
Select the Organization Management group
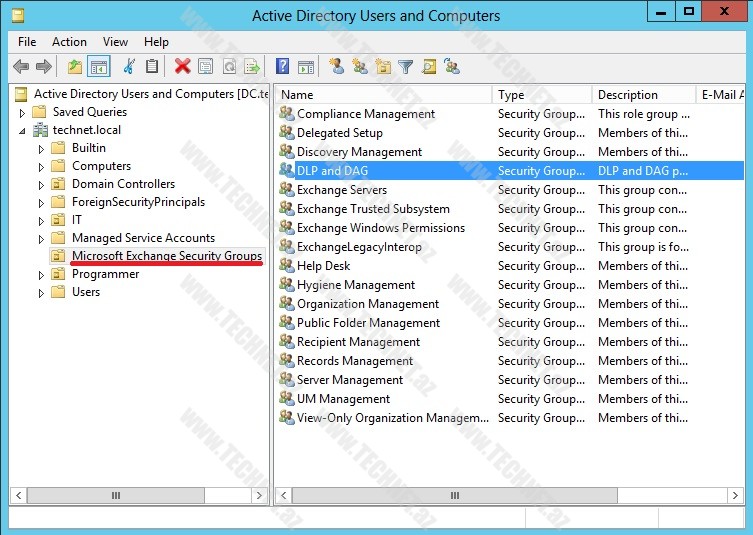(368, 304)
